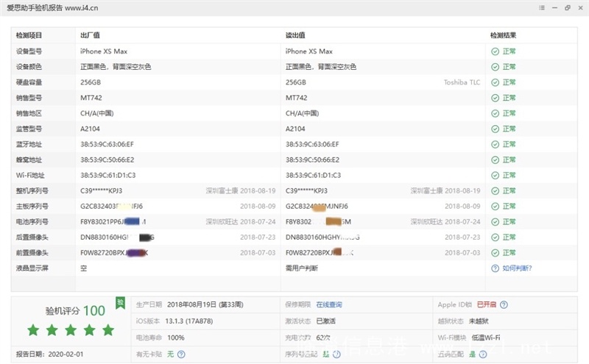Screen dimensions: 589x364
Task: Click the 已开启 Apple ID lock status
Action: [487, 304]
